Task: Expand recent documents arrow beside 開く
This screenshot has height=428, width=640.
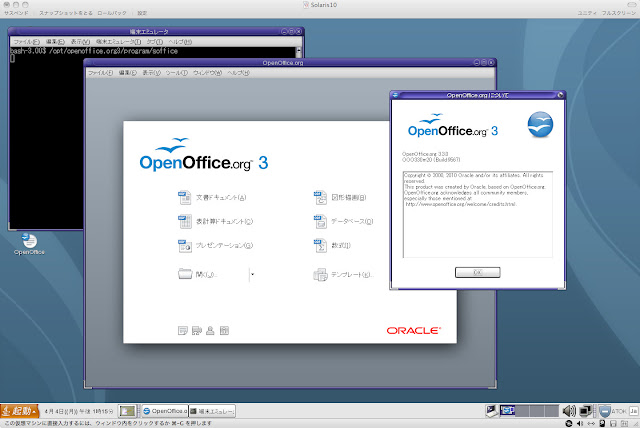Action: [x=252, y=274]
